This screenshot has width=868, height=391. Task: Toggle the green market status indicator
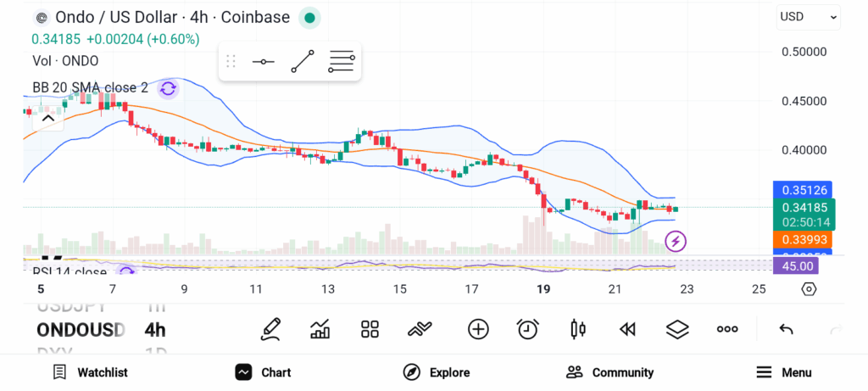(309, 17)
